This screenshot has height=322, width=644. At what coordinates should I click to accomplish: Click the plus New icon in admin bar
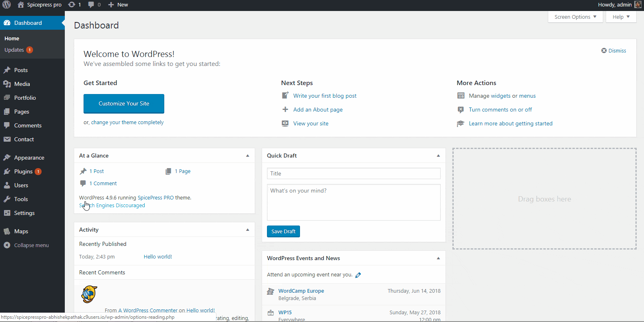(x=111, y=5)
